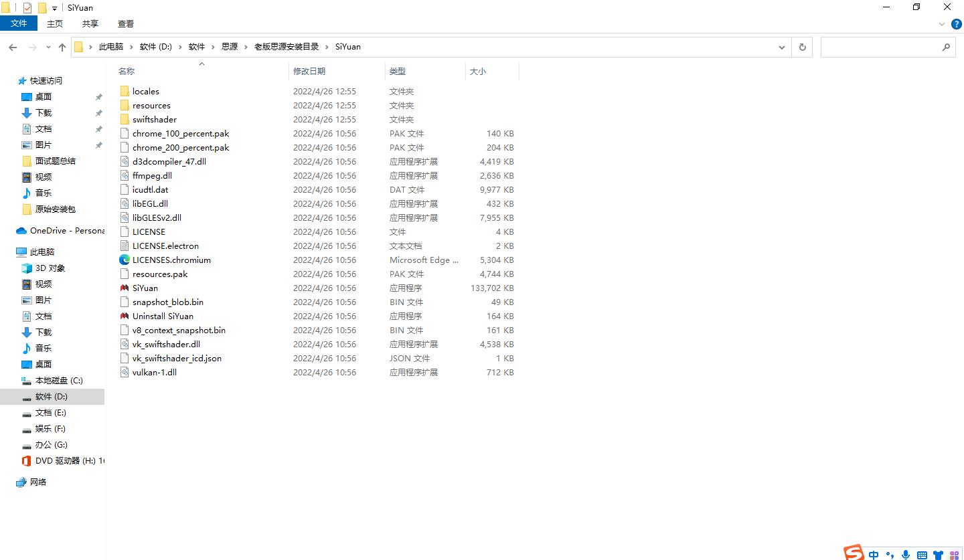Click the OneDrive cloud icon in sidebar
The width and height of the screenshot is (964, 560).
pyautogui.click(x=21, y=231)
